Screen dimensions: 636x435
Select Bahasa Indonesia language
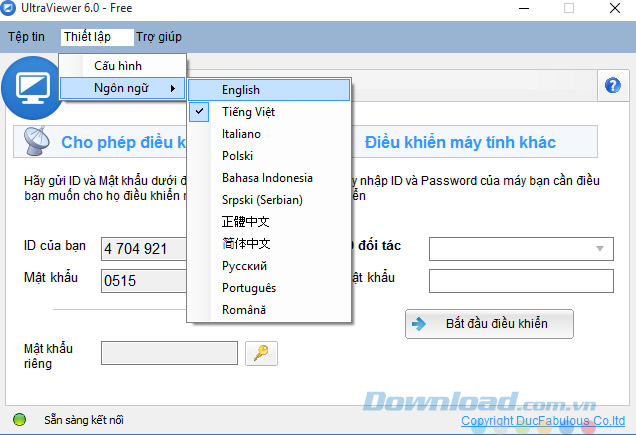tap(269, 178)
